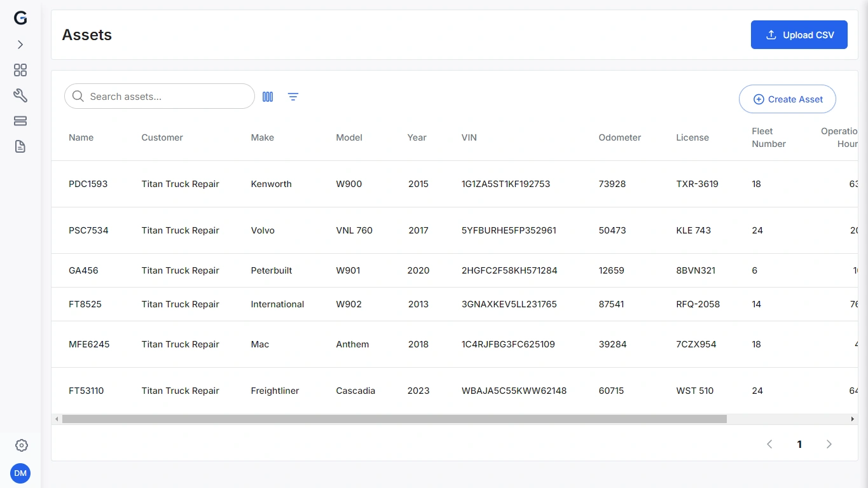Click scrollbar left arrow
868x488 pixels.
57,419
